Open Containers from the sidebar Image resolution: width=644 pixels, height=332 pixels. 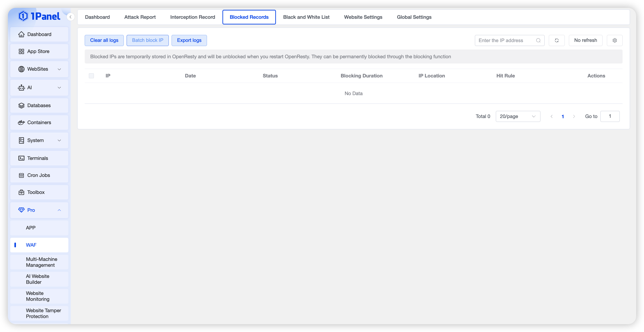[39, 122]
